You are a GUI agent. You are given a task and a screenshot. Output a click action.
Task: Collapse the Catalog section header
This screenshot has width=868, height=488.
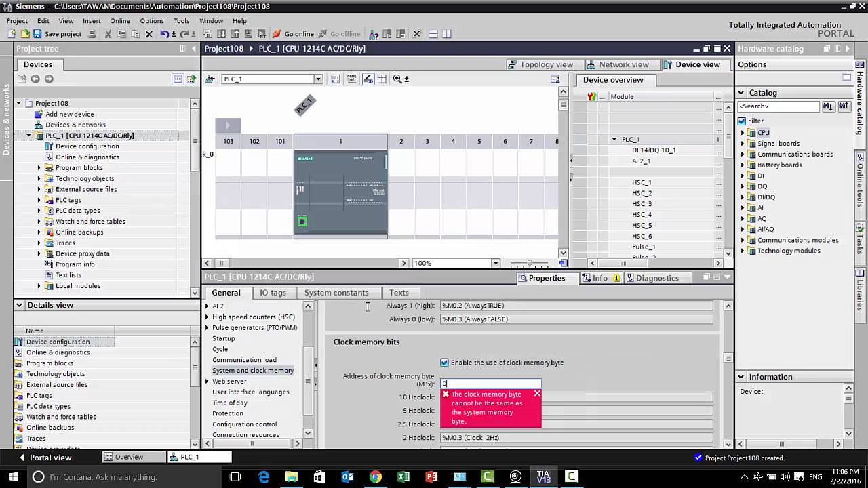(742, 93)
